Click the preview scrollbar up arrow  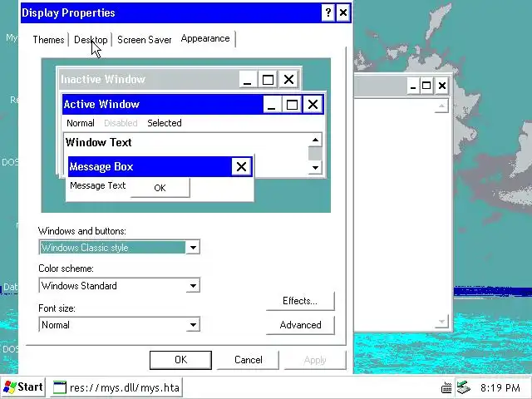315,140
